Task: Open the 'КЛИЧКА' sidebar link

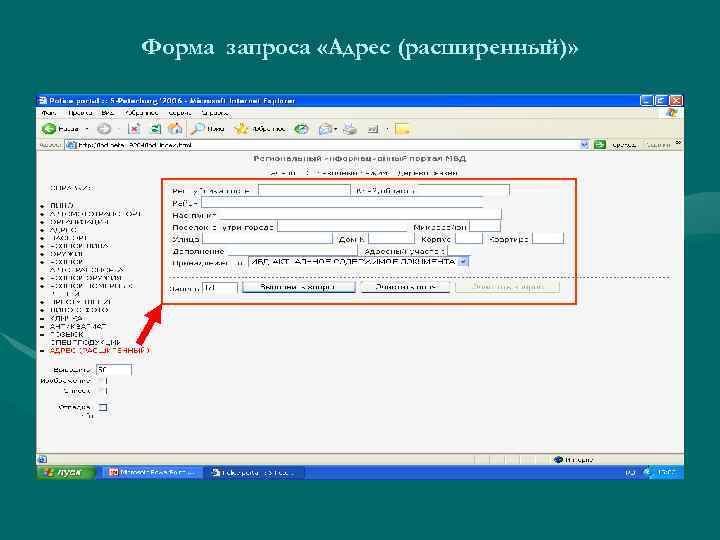Action: click(x=66, y=318)
